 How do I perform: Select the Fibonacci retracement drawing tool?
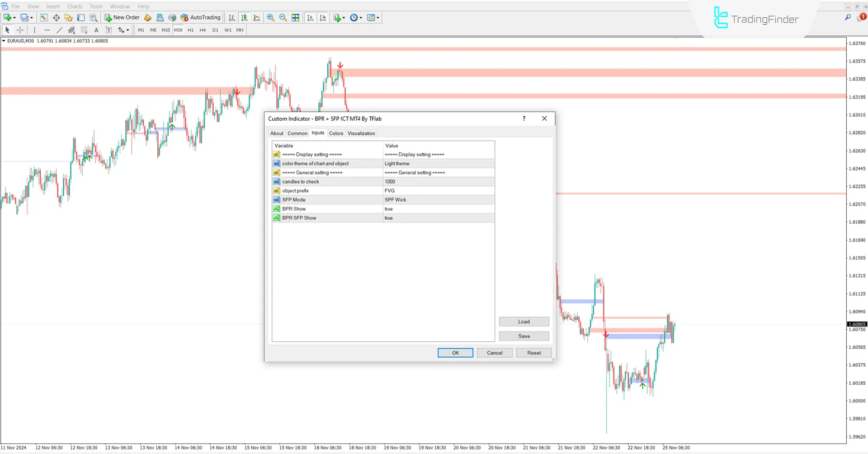pos(84,30)
